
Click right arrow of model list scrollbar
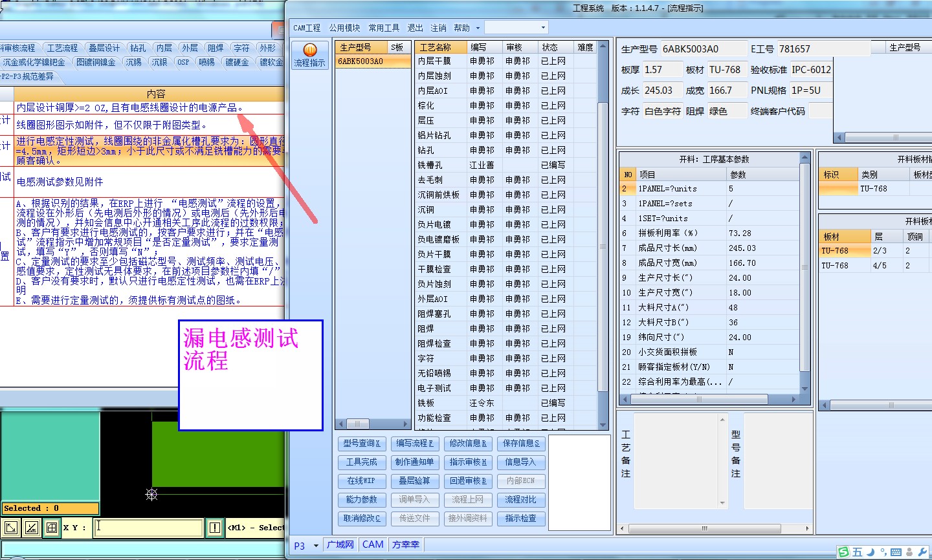[x=406, y=424]
